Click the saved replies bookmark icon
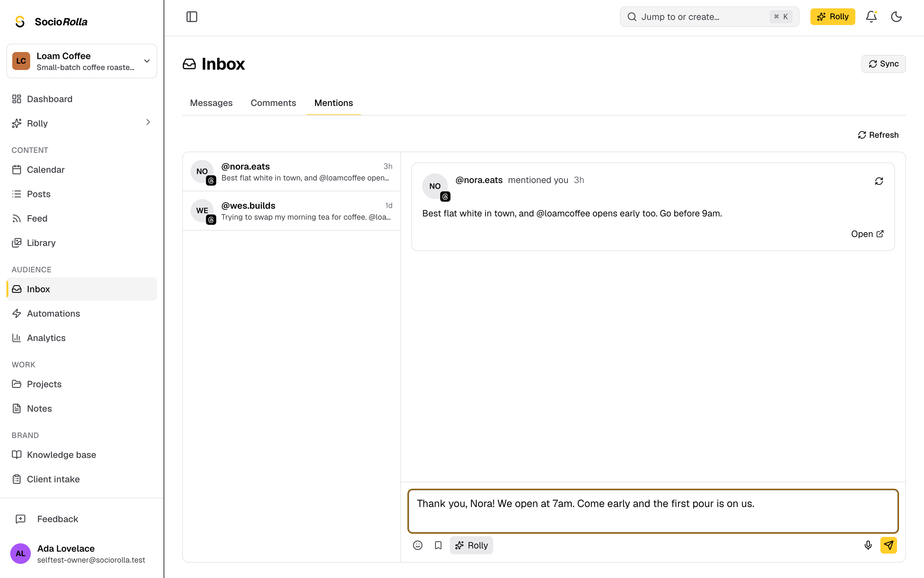The height and width of the screenshot is (578, 924). [438, 545]
